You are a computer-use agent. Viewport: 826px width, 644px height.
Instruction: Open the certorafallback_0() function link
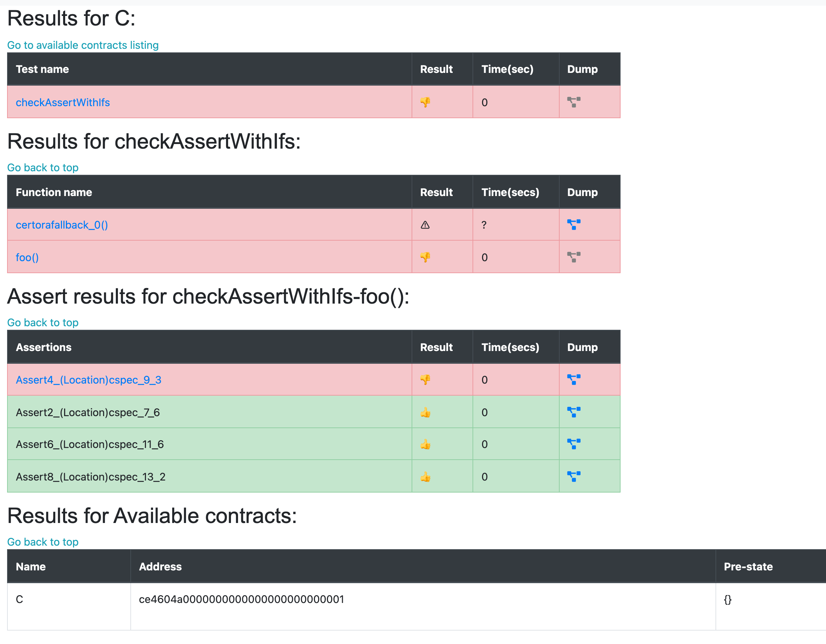(62, 225)
